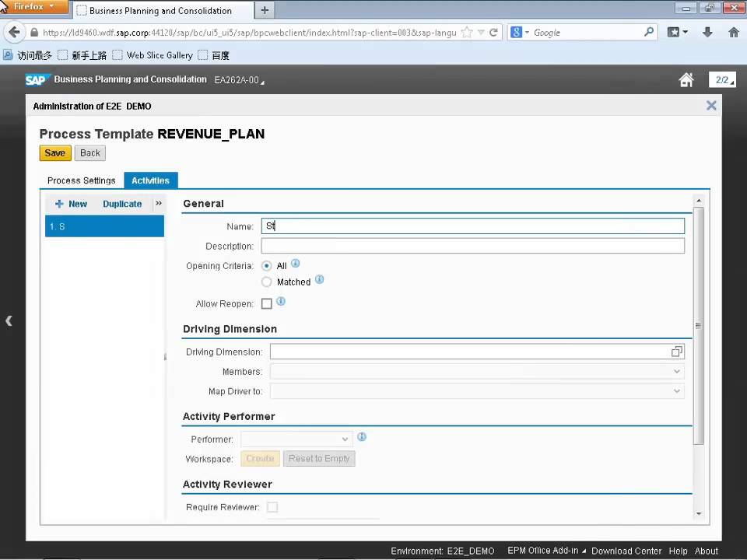The width and height of the screenshot is (747, 560).
Task: Show info icon next to Matched
Action: [x=320, y=279]
